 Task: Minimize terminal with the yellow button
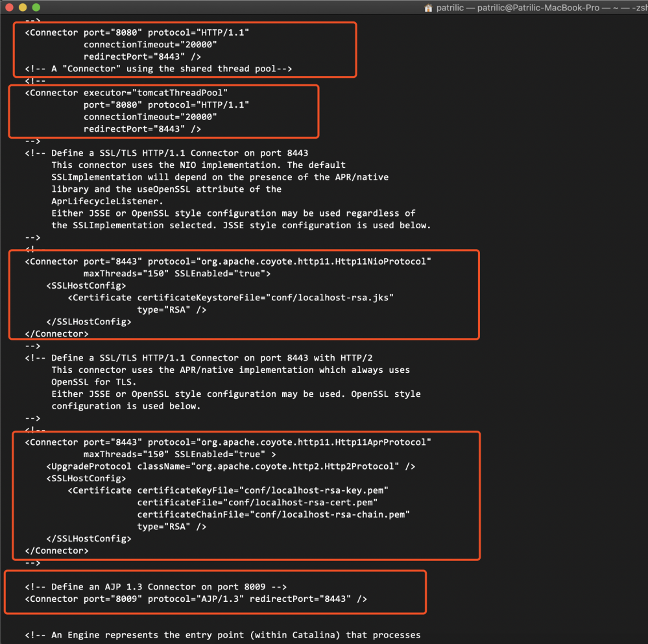[x=23, y=7]
